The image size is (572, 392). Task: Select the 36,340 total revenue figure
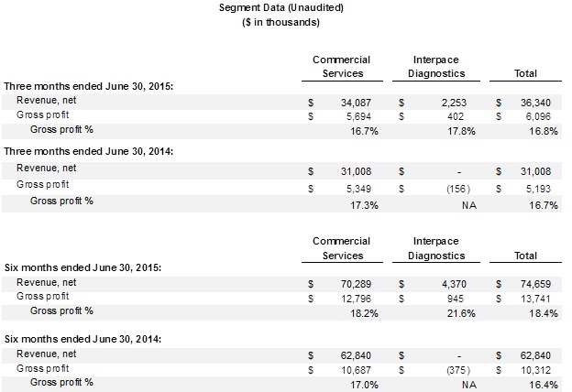click(539, 101)
